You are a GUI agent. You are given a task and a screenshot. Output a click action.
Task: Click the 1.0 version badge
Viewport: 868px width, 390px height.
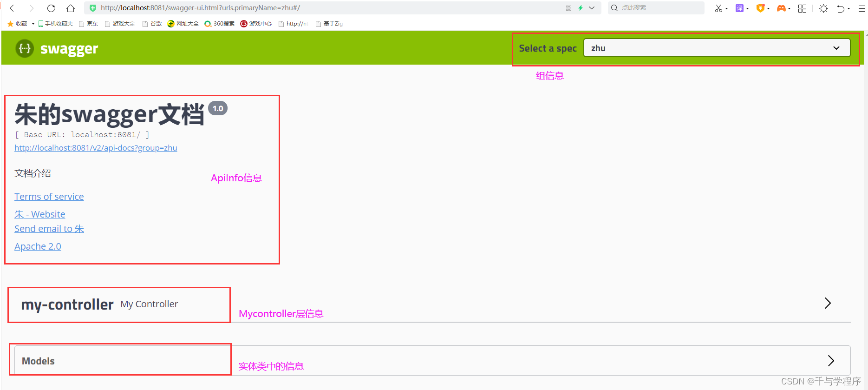click(218, 108)
